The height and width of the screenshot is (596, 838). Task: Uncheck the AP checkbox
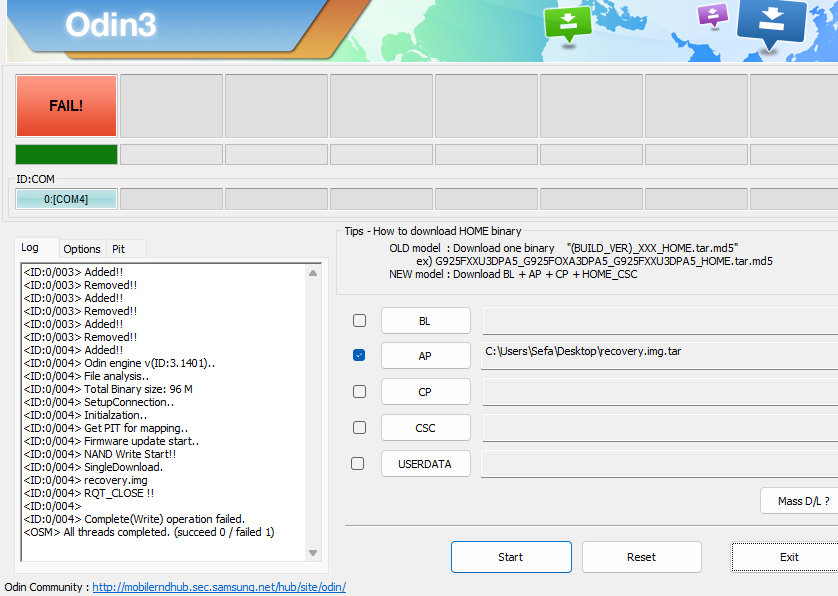click(x=359, y=355)
